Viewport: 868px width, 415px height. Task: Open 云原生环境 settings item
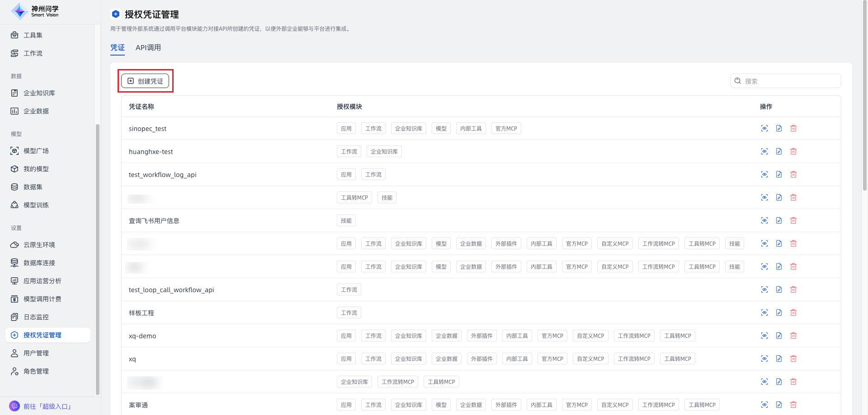point(48,245)
